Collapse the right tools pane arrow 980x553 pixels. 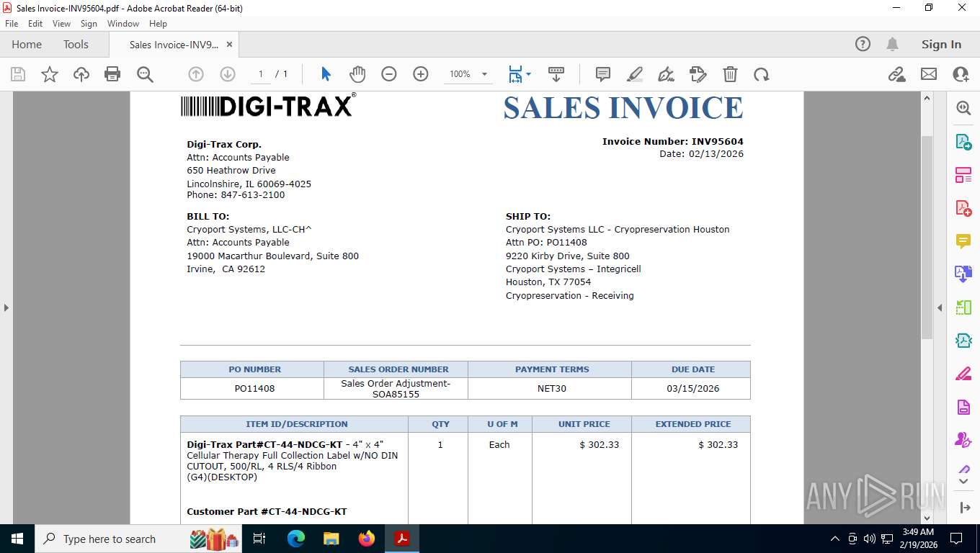pos(940,308)
